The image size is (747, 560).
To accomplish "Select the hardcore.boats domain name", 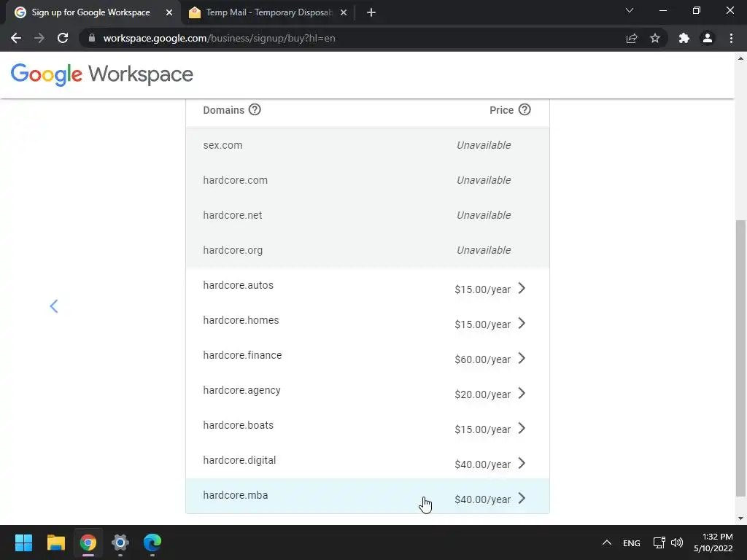I will click(239, 425).
